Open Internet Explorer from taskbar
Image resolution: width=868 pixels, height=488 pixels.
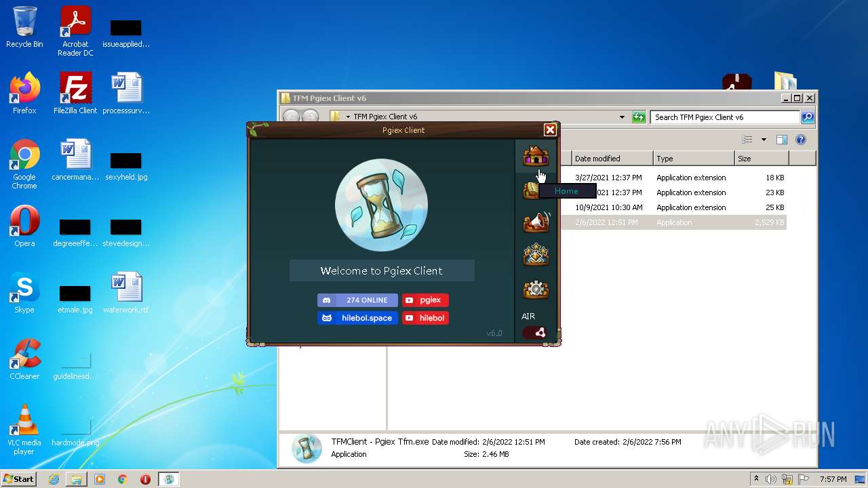click(54, 479)
